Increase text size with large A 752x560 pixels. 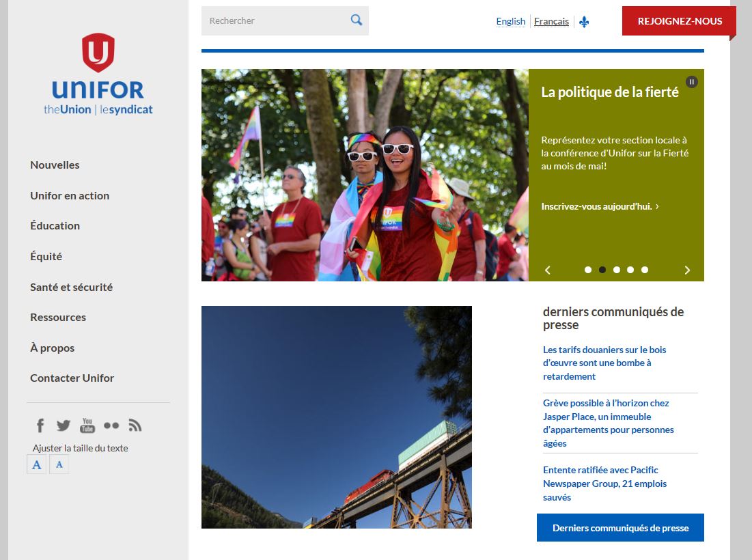click(37, 465)
